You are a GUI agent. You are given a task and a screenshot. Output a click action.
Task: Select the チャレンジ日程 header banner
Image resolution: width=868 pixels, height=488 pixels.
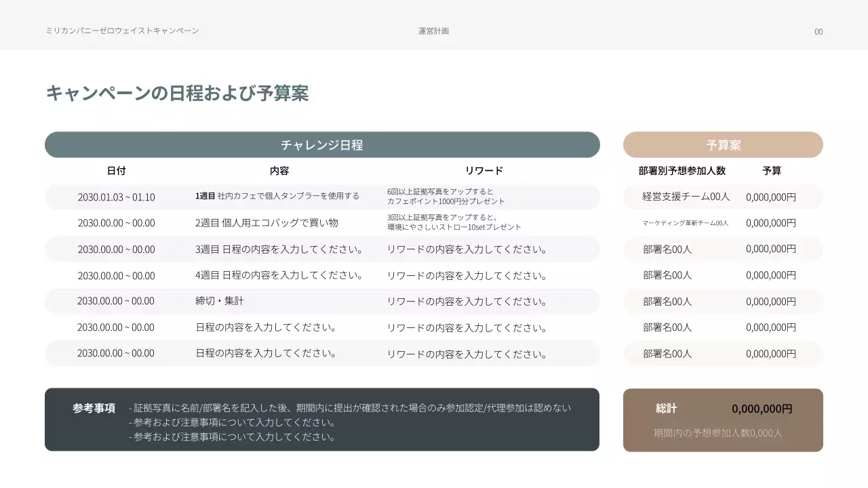point(322,144)
